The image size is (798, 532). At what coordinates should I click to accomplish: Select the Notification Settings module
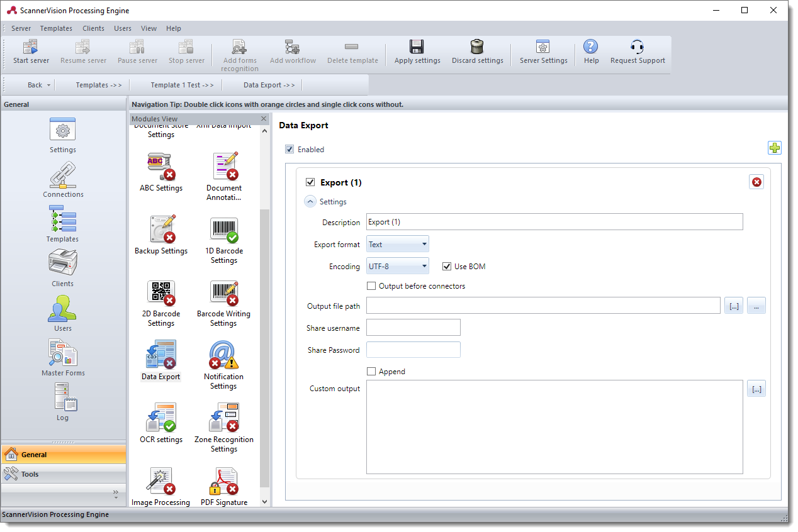pos(224,365)
